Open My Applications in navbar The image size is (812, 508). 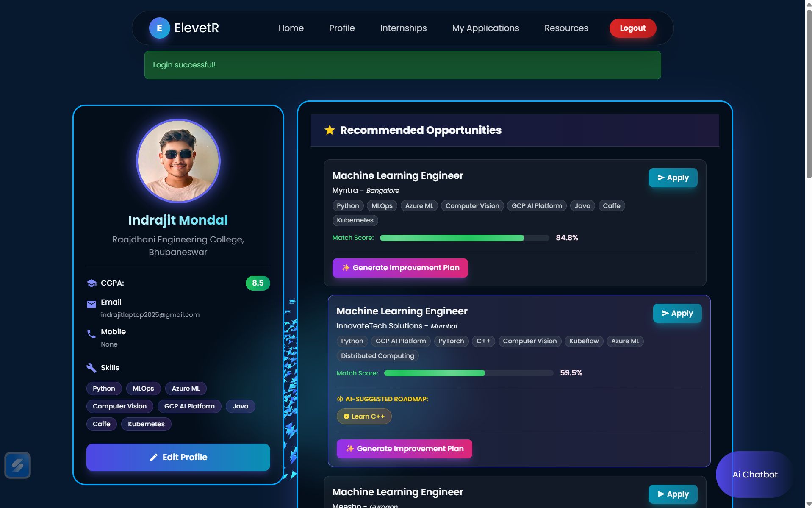(x=485, y=28)
